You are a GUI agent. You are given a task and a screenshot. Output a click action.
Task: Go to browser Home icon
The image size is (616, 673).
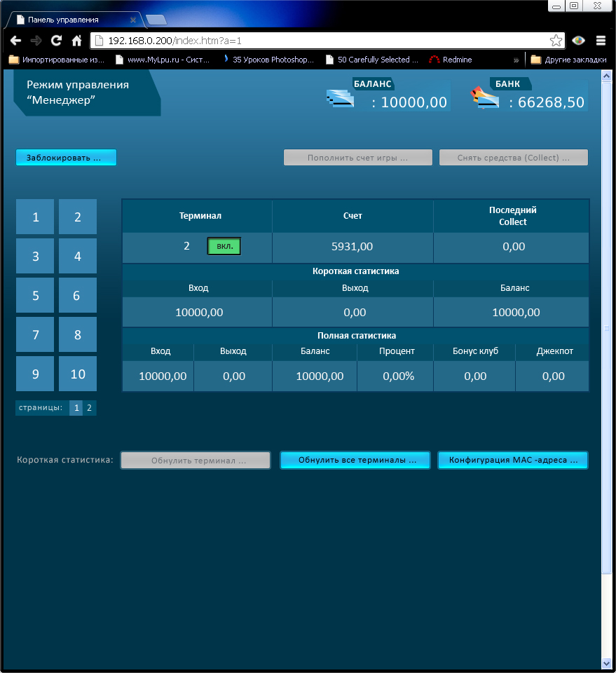point(77,41)
